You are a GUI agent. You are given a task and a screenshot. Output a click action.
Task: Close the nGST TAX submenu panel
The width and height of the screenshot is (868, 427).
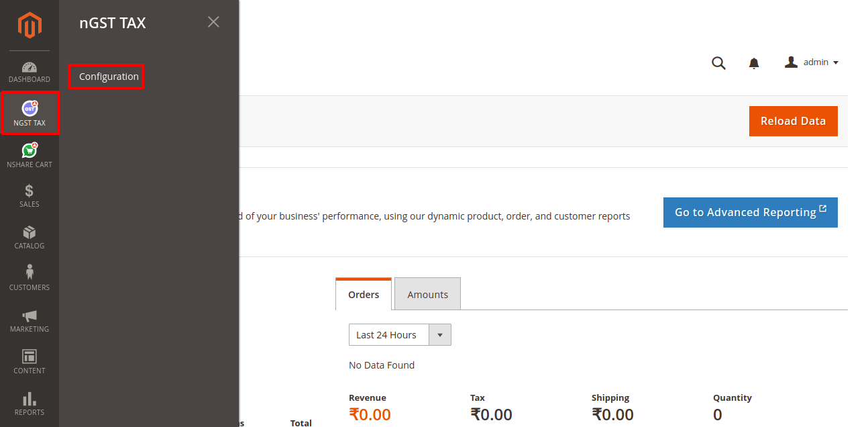213,22
